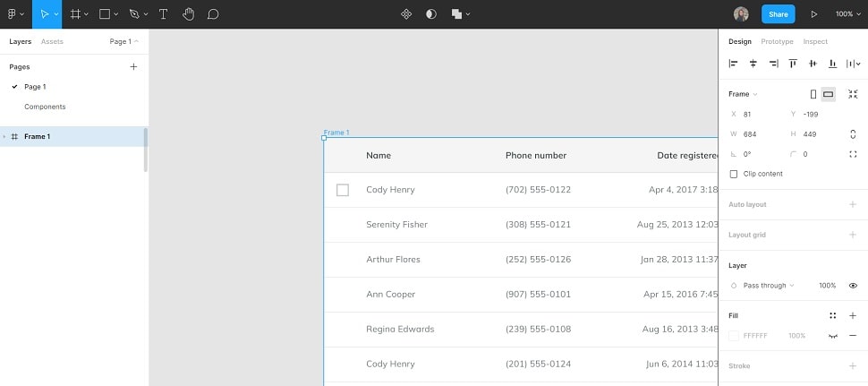868x386 pixels.
Task: Add a Stroke with plus
Action: tap(853, 366)
